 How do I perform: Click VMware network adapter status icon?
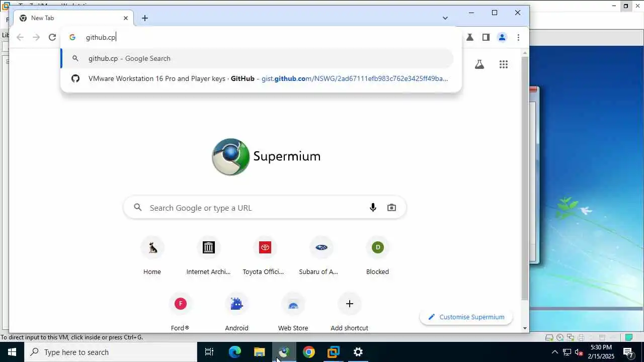[571, 337]
